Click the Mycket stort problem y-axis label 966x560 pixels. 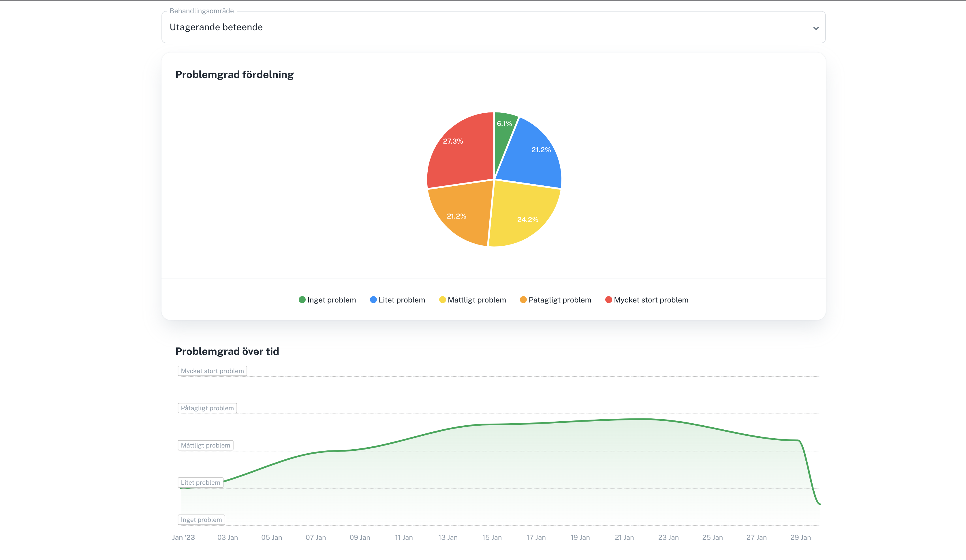point(212,371)
